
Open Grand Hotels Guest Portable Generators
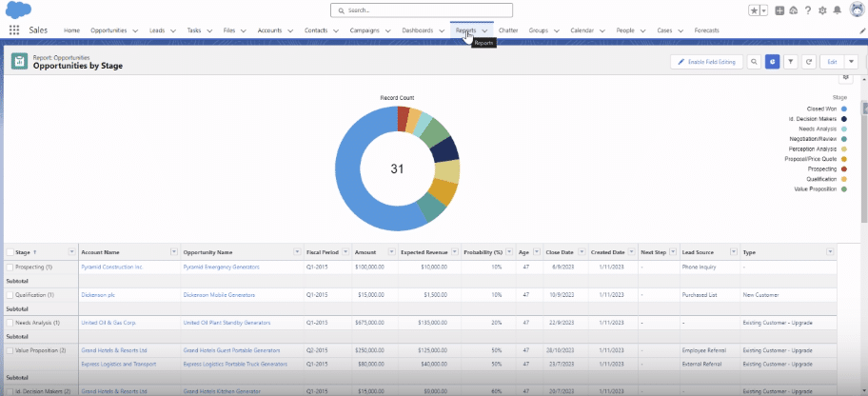(x=231, y=350)
